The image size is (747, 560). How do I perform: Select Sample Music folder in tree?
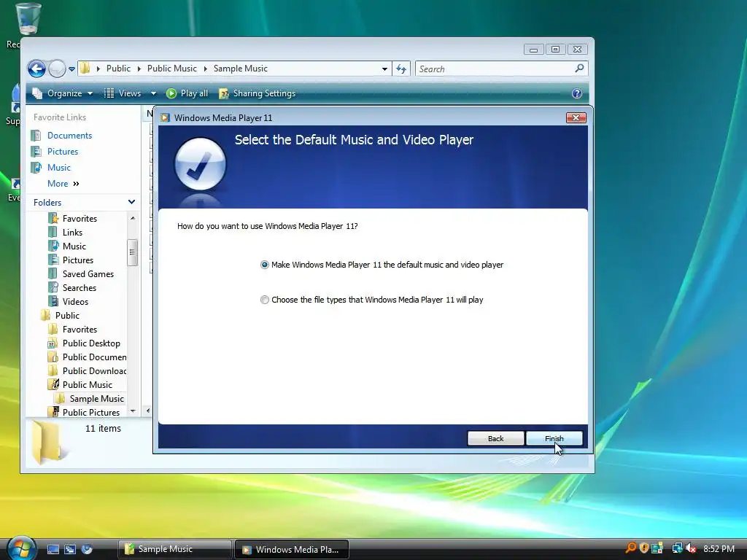[97, 399]
